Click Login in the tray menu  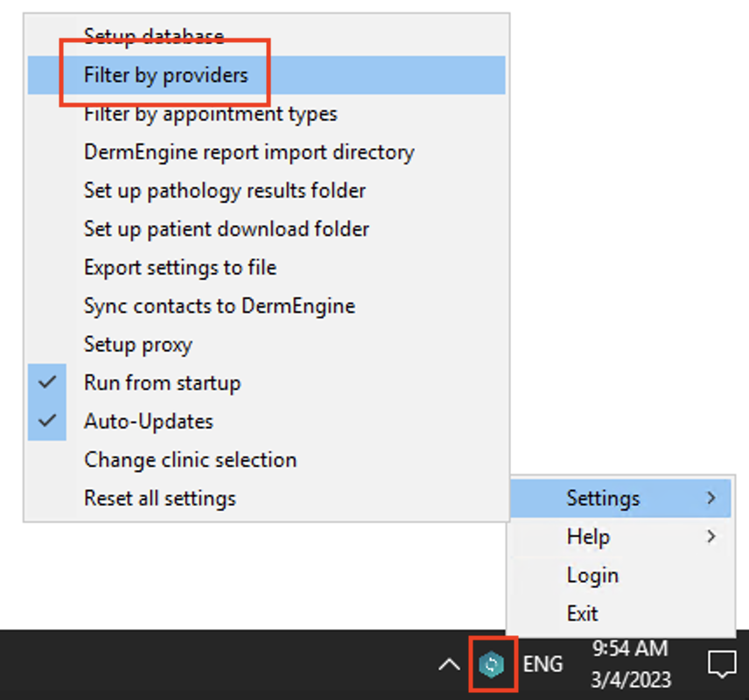(x=592, y=576)
